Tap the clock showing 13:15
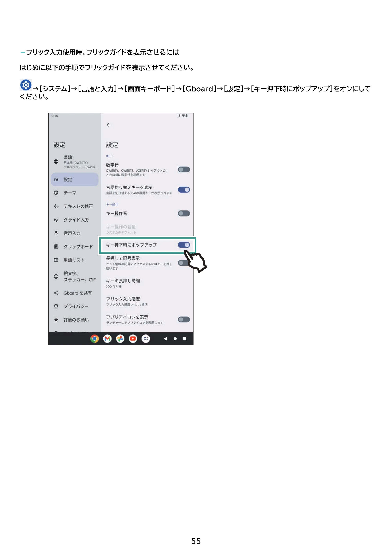 coord(54,116)
